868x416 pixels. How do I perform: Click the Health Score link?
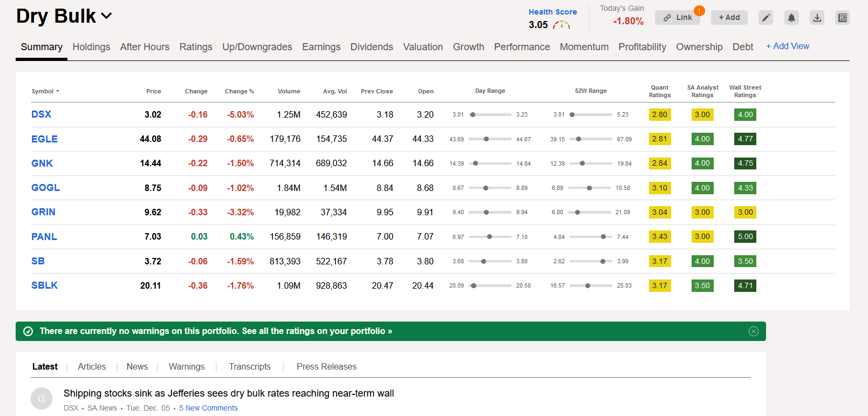pyautogui.click(x=552, y=12)
